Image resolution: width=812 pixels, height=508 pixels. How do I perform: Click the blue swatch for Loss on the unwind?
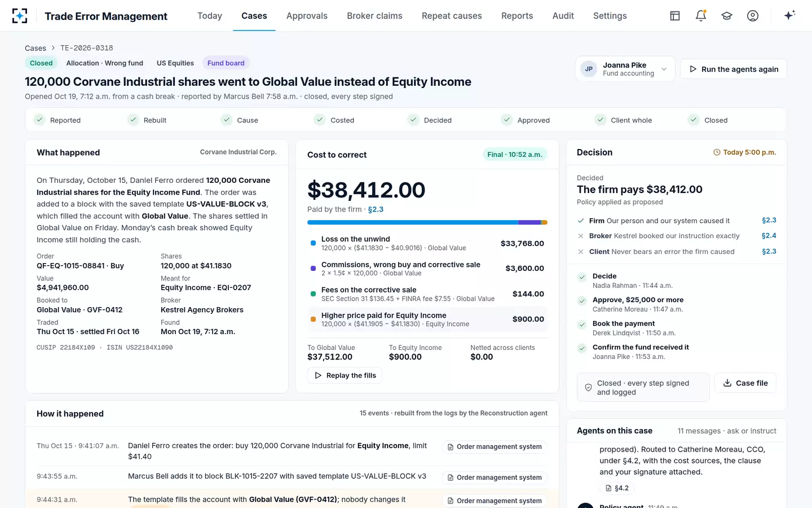click(313, 243)
